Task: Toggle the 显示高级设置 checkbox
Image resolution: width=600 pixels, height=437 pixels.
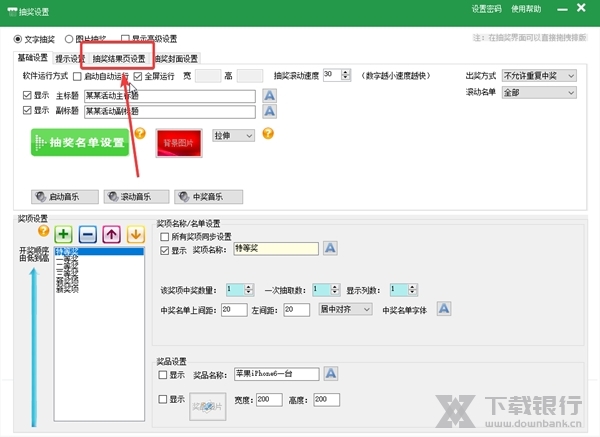Action: tap(125, 39)
